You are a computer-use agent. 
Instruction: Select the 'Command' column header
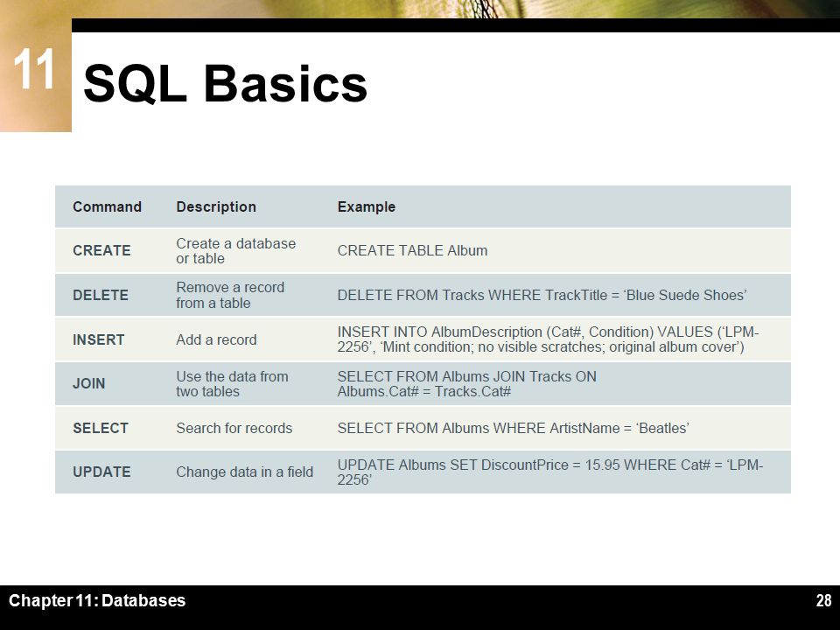107,206
